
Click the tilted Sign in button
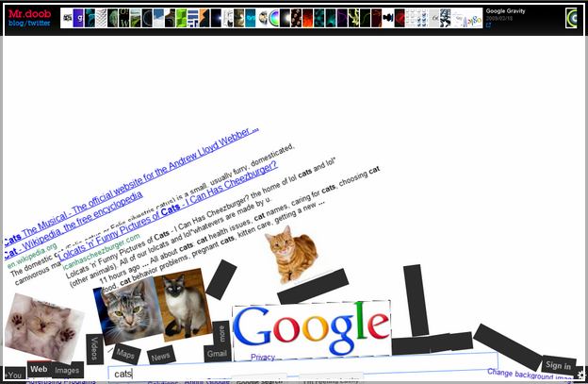click(559, 365)
